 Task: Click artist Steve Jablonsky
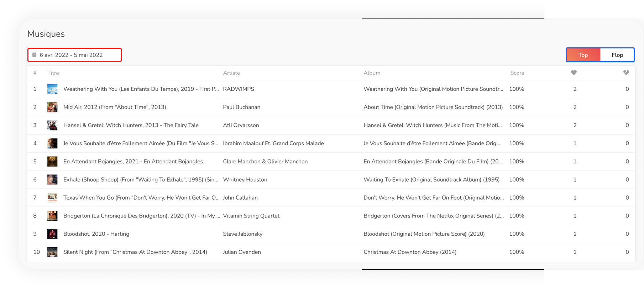243,234
